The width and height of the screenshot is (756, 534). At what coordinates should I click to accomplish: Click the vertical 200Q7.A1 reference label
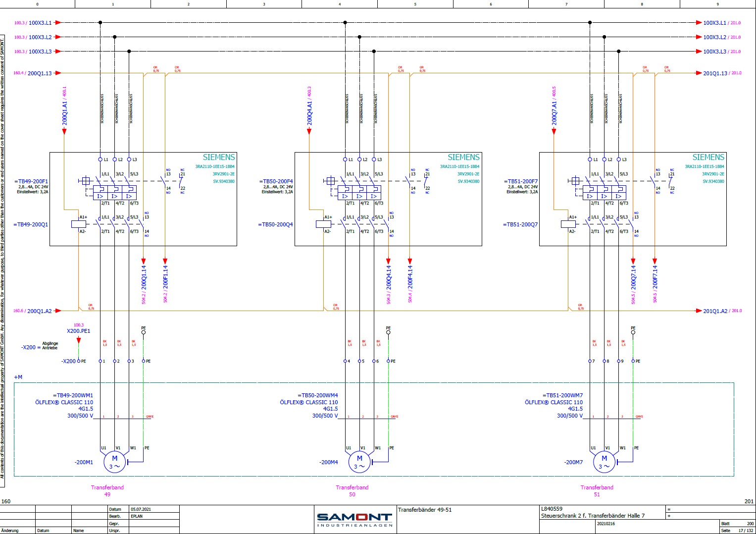click(x=554, y=106)
